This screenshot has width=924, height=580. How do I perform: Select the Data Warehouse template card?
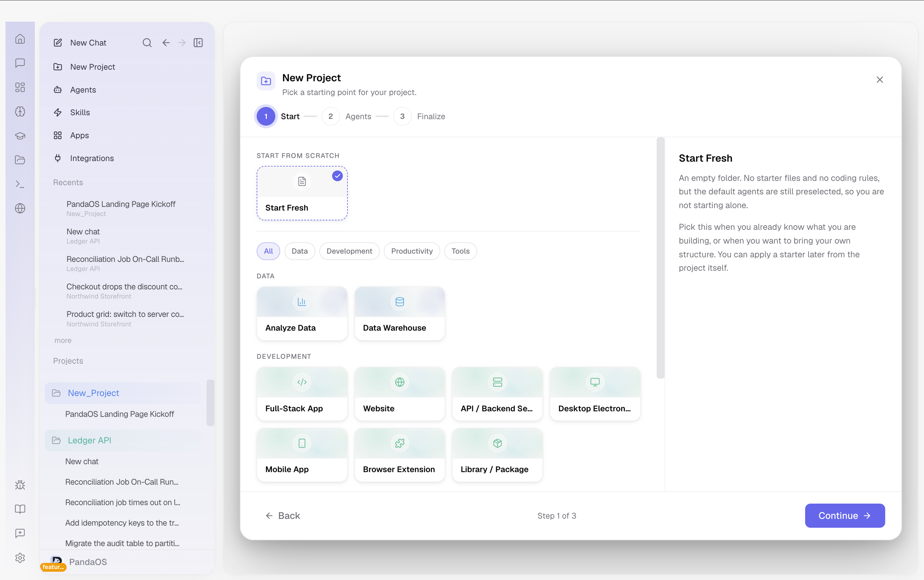point(400,314)
